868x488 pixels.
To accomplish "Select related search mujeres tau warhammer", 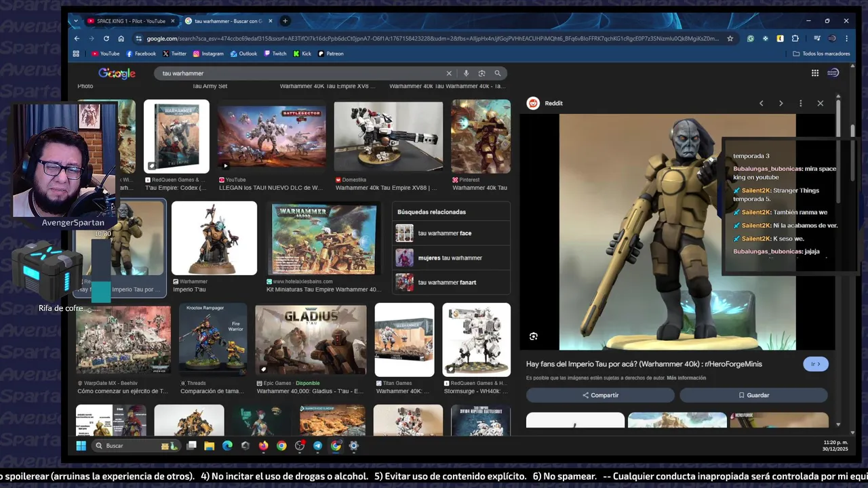I will 451,258.
